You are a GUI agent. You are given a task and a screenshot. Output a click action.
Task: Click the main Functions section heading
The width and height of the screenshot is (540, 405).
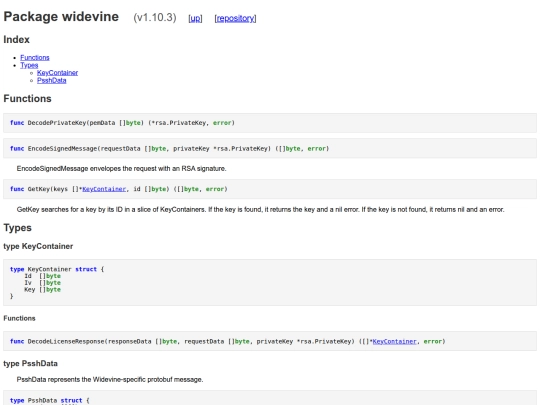pyautogui.click(x=28, y=98)
